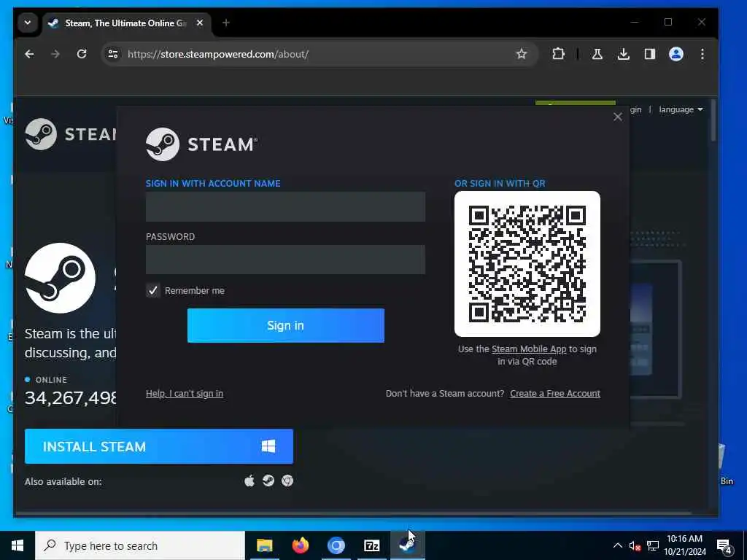This screenshot has height=560, width=747.
Task: Open site information icon in address bar
Action: coord(113,54)
